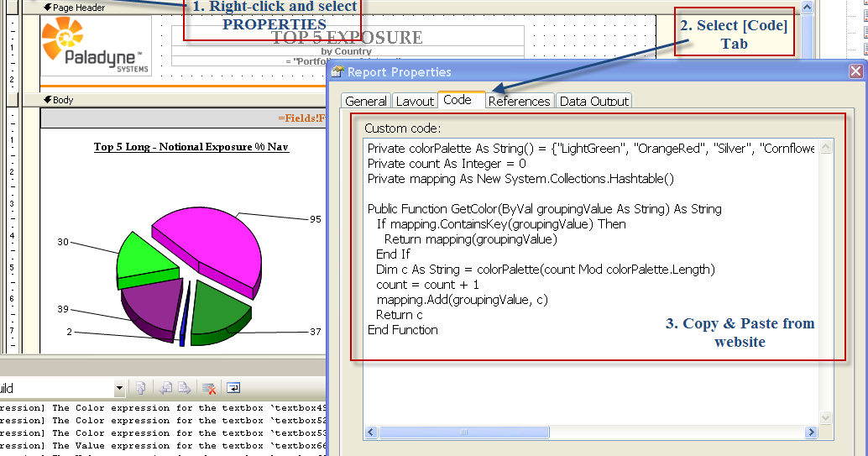
Task: Click the pie data label '39'
Action: click(63, 308)
